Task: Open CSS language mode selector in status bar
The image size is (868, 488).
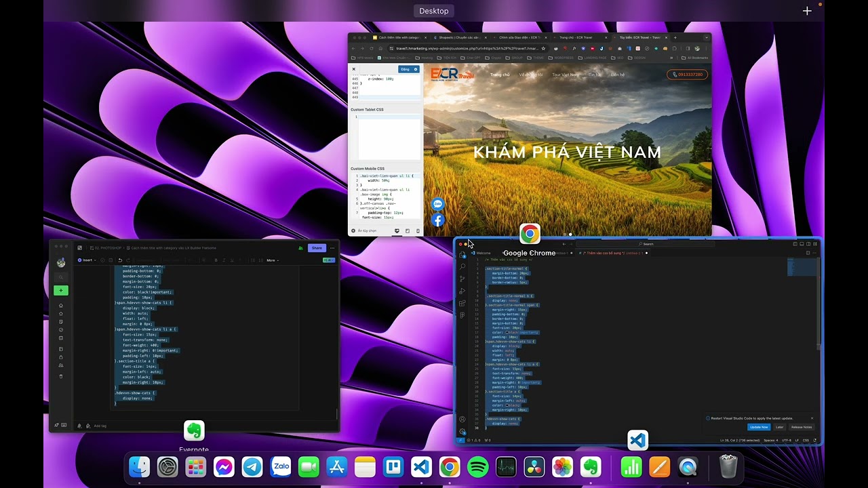Action: [806, 440]
